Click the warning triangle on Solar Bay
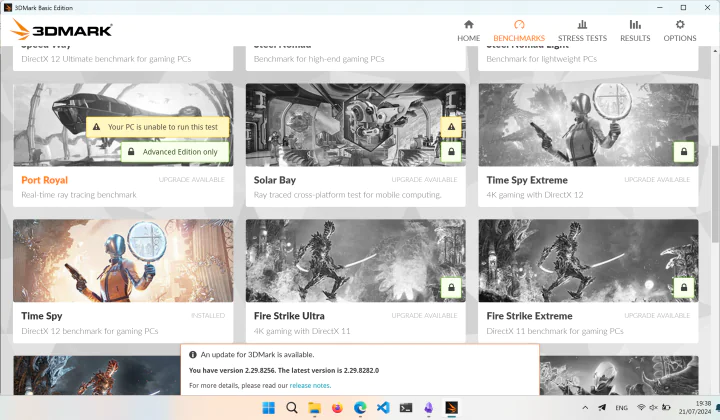The image size is (720, 420). pyautogui.click(x=451, y=127)
